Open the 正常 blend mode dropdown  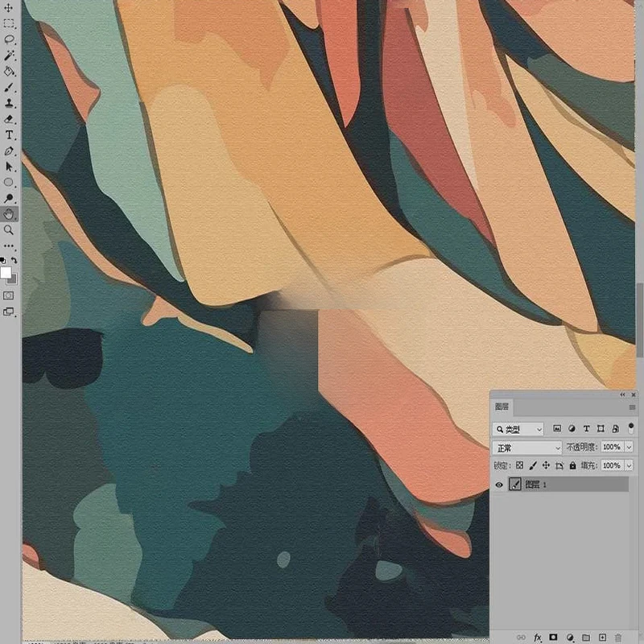pos(527,448)
